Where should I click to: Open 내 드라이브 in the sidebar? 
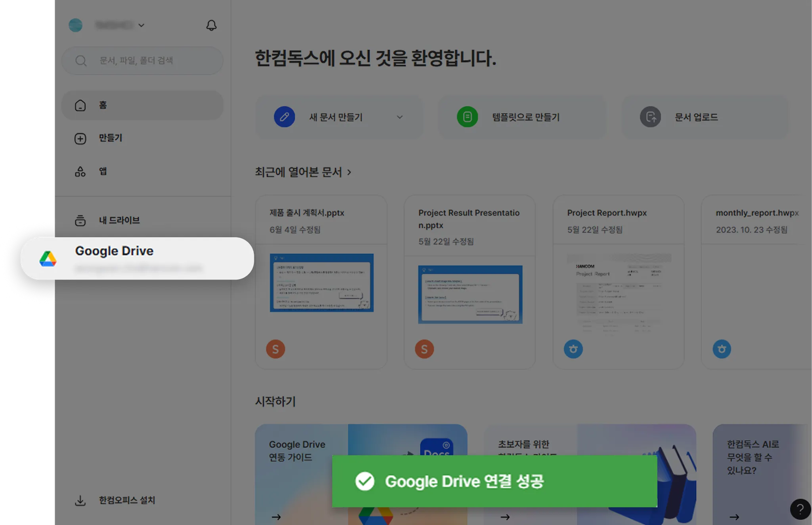[x=119, y=220]
